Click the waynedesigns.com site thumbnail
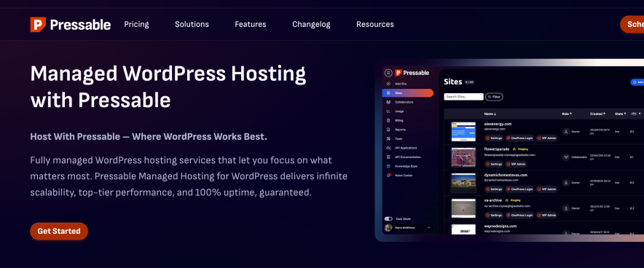644x268 pixels. tap(463, 229)
